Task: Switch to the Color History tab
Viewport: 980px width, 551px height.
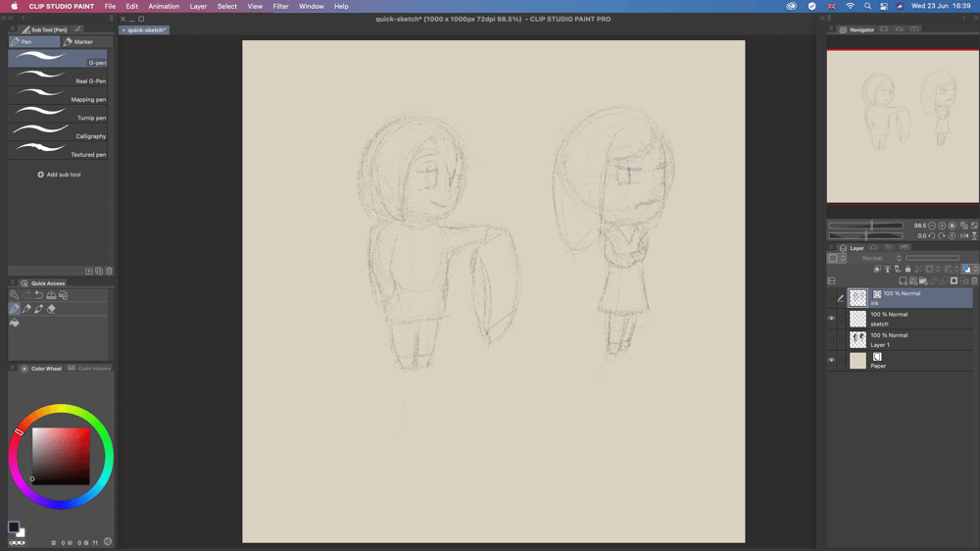Action: 89,369
